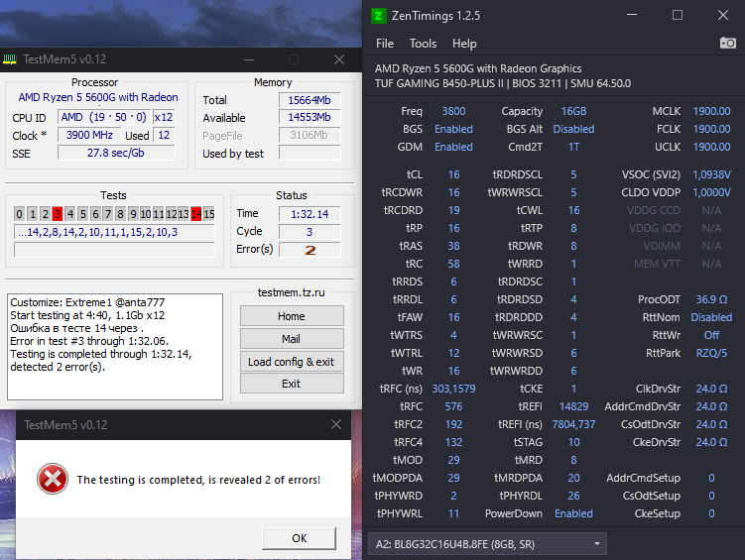Click the test sequence field
The width and height of the screenshot is (745, 560).
coord(114,232)
